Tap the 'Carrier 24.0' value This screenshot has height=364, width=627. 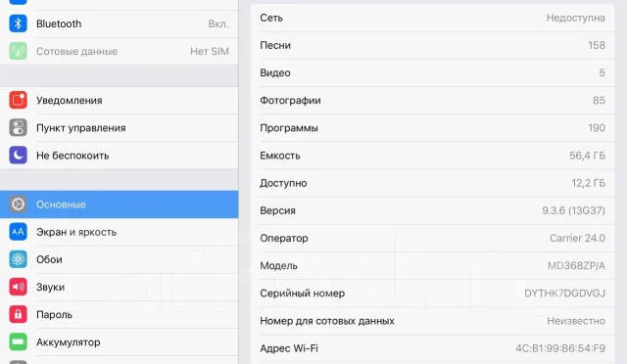coord(577,239)
